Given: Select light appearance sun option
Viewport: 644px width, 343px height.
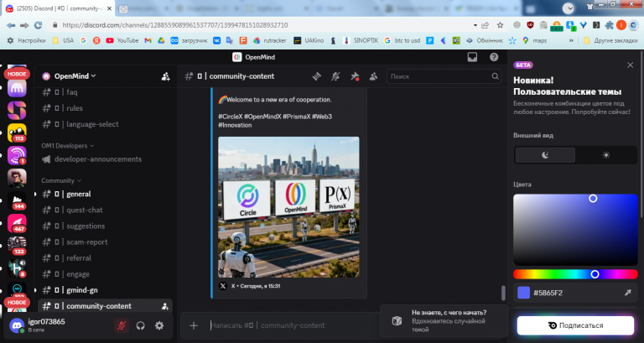Looking at the screenshot, I should pos(605,155).
